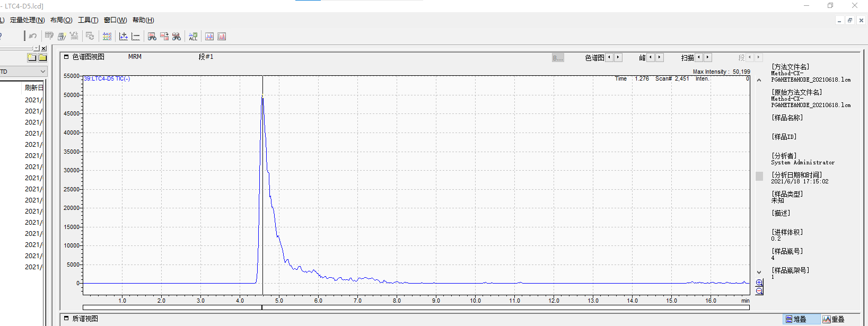Toggle the 重叠 overlay view button

pos(834,319)
